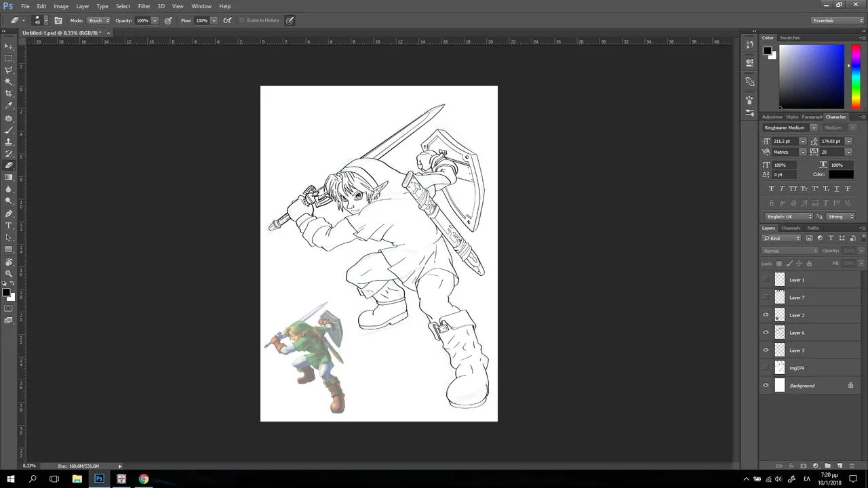Switch to the Channels tab
Viewport: 868px width, 488px height.
791,228
